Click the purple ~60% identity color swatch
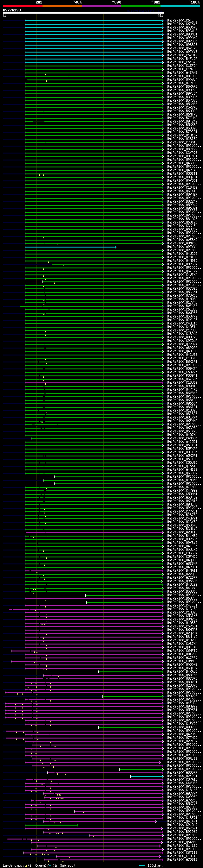 tap(101, 6)
